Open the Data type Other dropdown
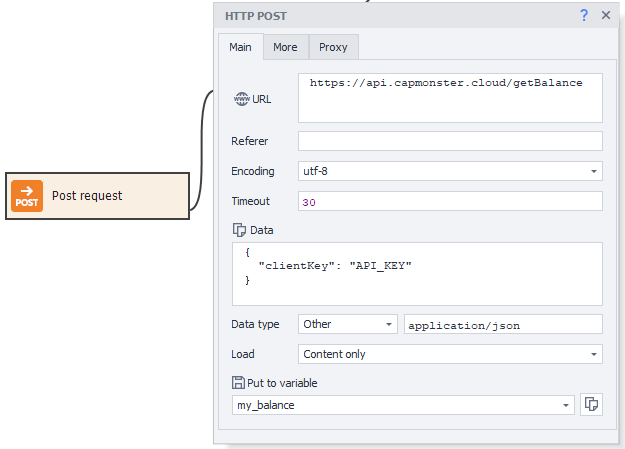 click(x=347, y=324)
